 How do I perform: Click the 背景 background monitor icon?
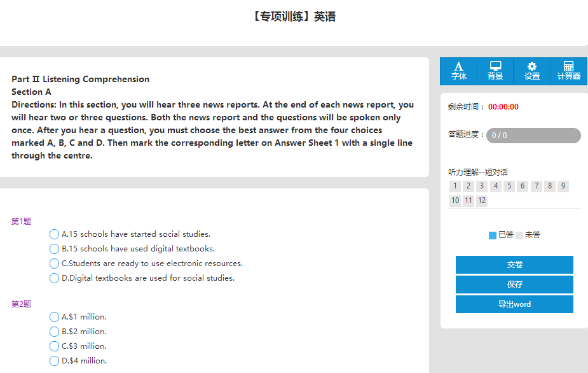[495, 71]
